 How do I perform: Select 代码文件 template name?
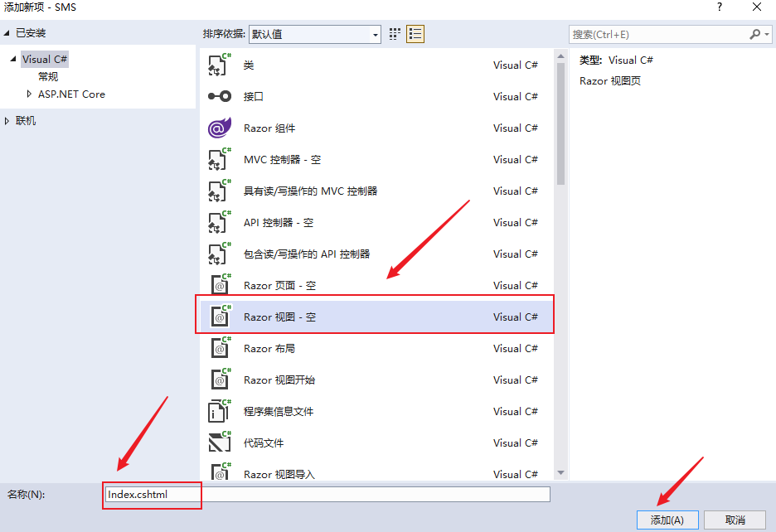pos(264,443)
